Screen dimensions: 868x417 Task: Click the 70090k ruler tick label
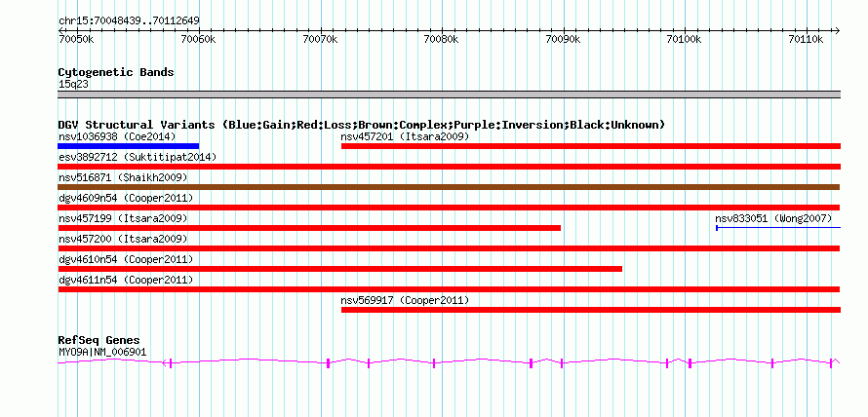pos(563,39)
